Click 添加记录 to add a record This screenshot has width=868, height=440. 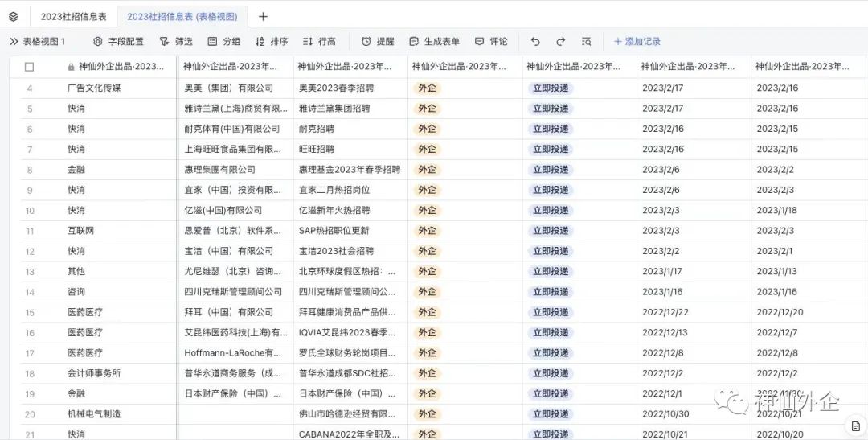point(637,42)
